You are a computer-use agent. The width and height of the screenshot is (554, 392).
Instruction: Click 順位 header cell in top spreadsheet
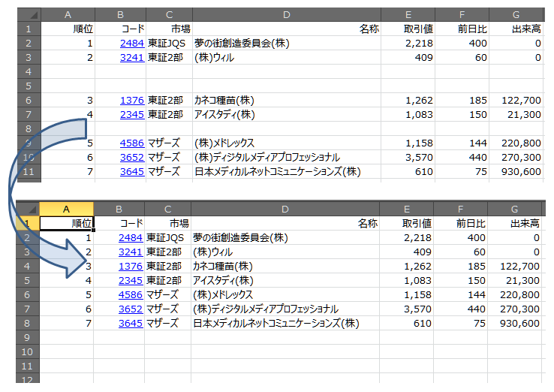[68, 29]
